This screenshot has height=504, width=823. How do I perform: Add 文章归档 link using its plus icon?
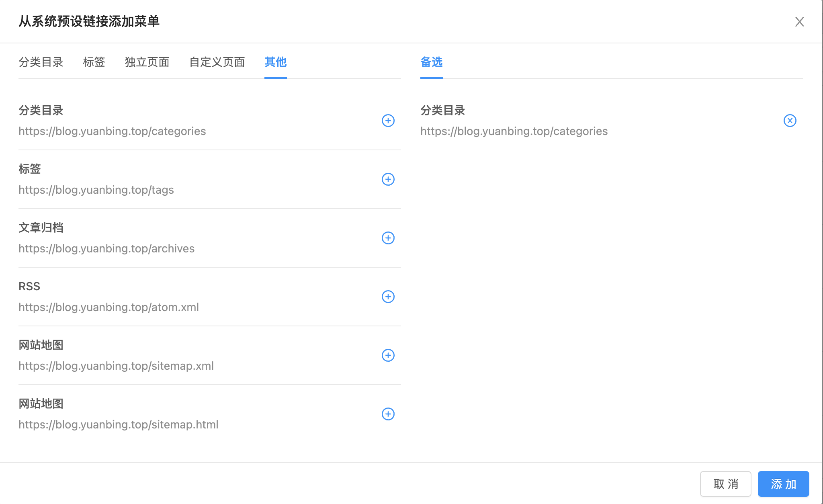(387, 238)
